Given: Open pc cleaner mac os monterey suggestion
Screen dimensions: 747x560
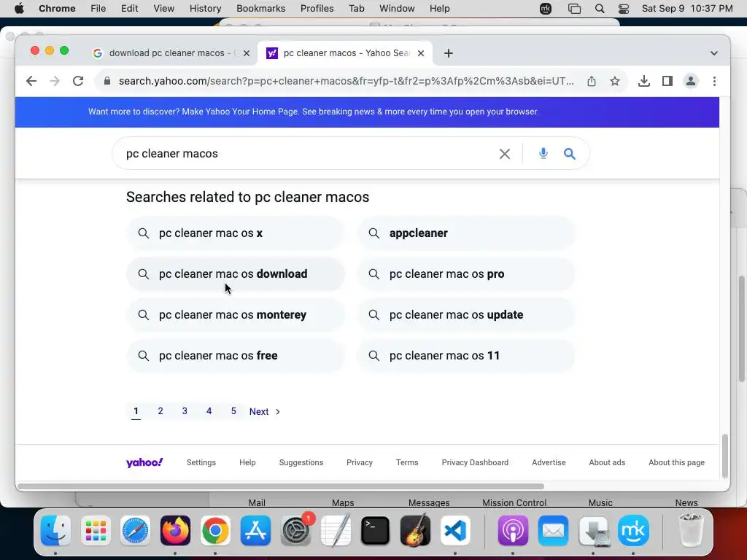Looking at the screenshot, I should pos(236,315).
